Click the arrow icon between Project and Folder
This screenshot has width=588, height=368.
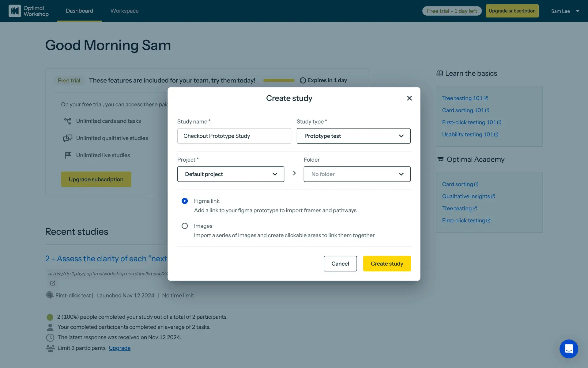(294, 173)
